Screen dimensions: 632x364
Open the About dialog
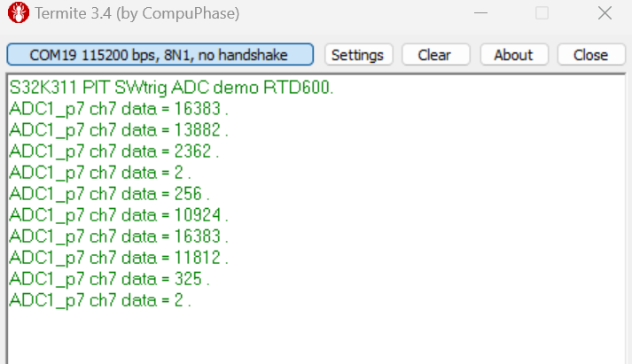click(x=514, y=55)
